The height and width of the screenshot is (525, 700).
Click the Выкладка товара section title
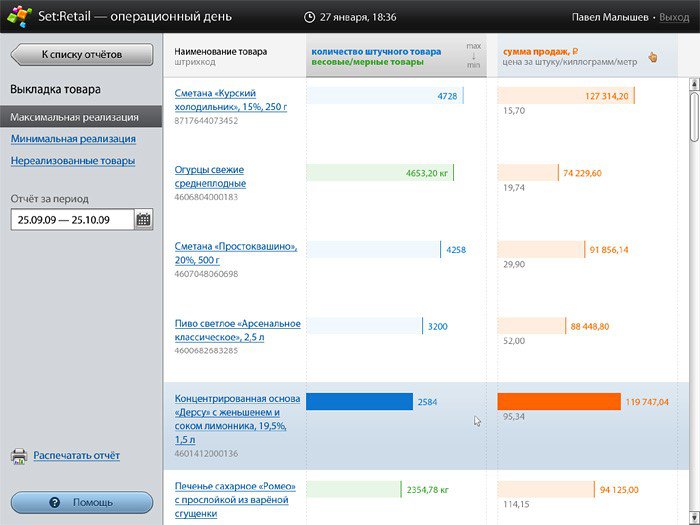coord(55,89)
